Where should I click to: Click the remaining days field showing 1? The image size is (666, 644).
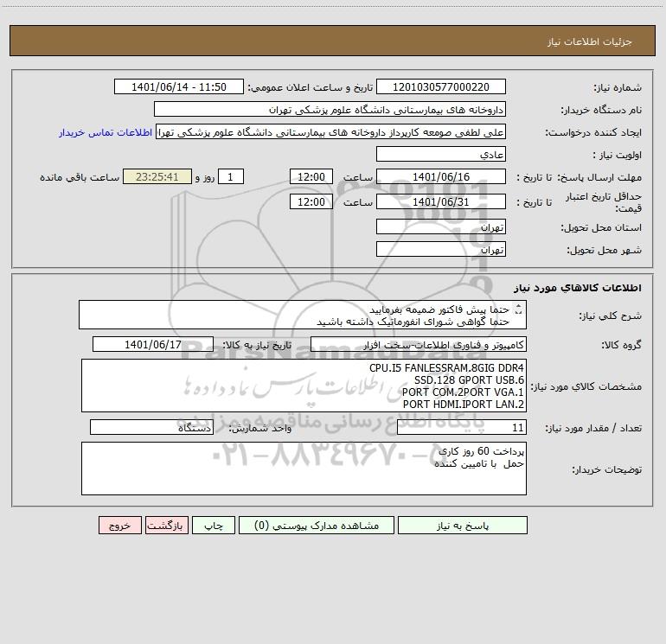(231, 176)
